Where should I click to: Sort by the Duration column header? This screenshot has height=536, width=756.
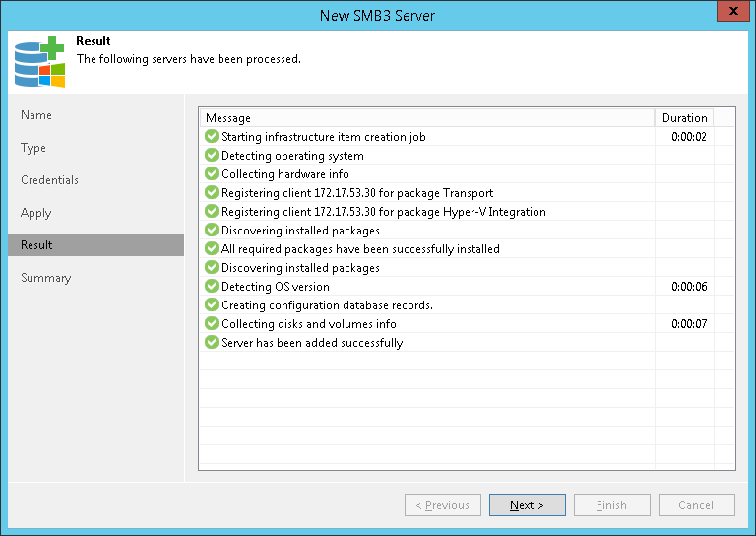point(684,118)
